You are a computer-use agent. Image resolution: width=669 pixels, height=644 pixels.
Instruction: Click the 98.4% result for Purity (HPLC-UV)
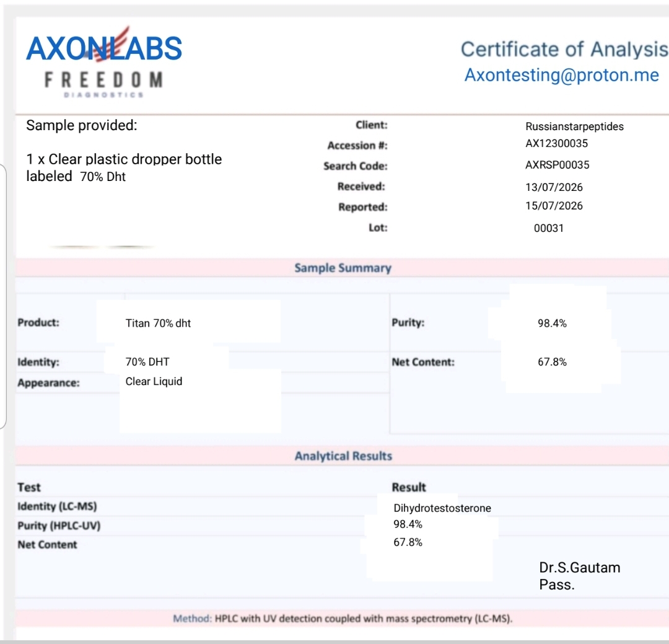pyautogui.click(x=408, y=524)
